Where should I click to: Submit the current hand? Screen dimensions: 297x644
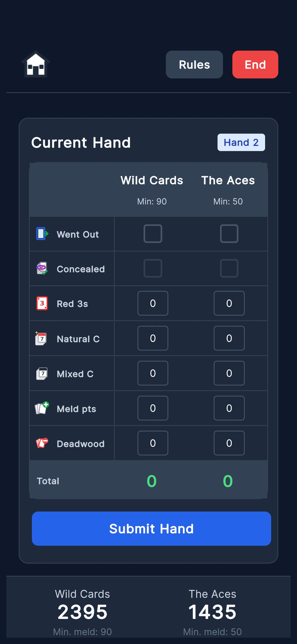pyautogui.click(x=152, y=529)
